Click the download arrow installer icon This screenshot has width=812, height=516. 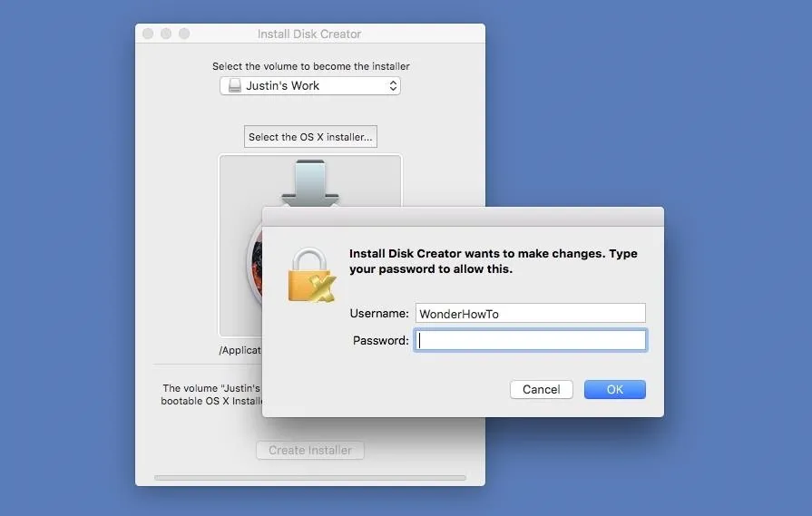[310, 182]
